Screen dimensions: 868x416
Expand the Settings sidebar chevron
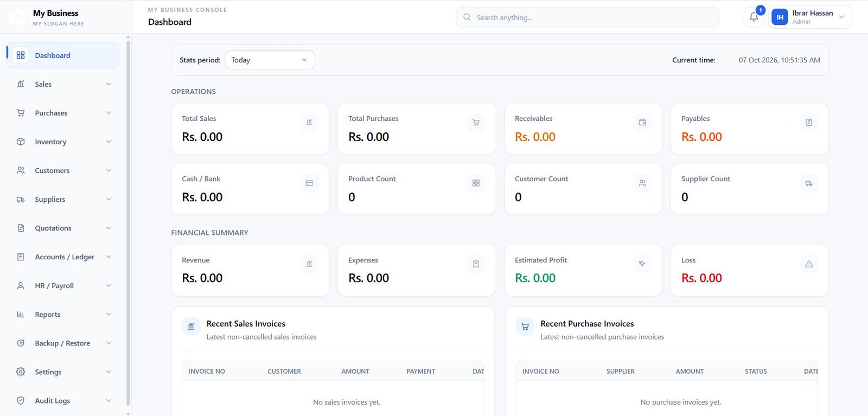click(108, 372)
